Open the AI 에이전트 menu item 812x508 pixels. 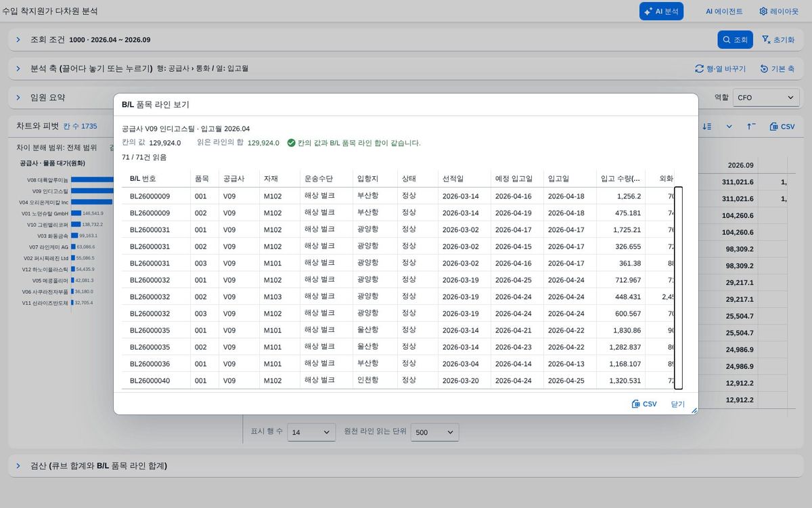[x=724, y=12]
